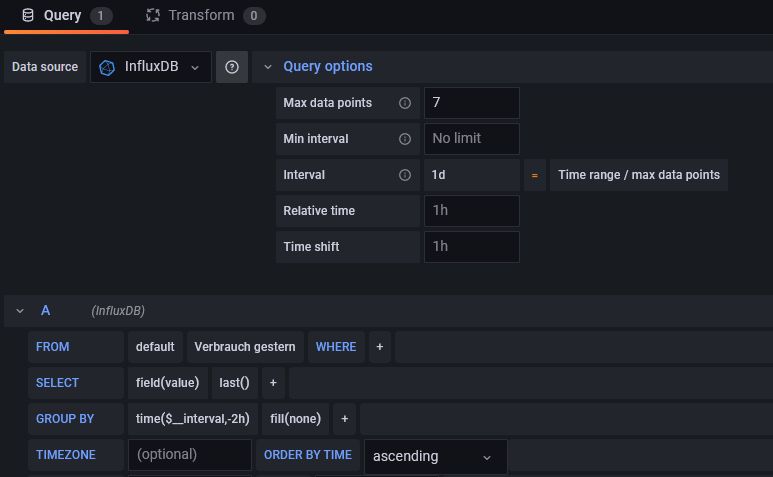
Task: Click the InfluxDB data source logo
Action: [107, 67]
